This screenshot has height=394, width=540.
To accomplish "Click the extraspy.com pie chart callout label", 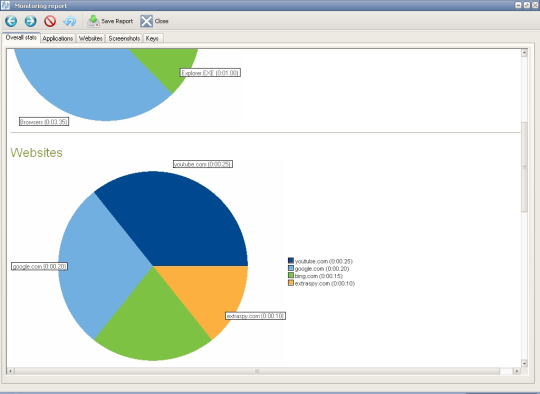I will [256, 316].
